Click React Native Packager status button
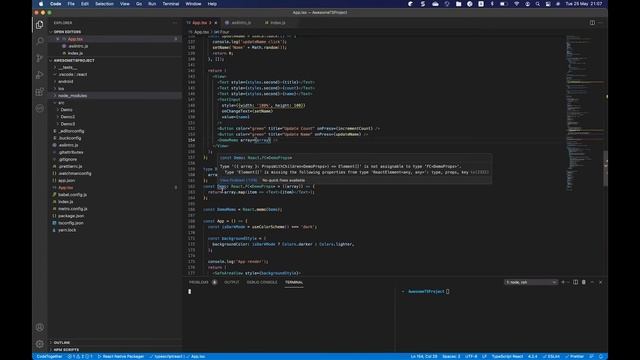The width and height of the screenshot is (640, 360). click(x=121, y=356)
